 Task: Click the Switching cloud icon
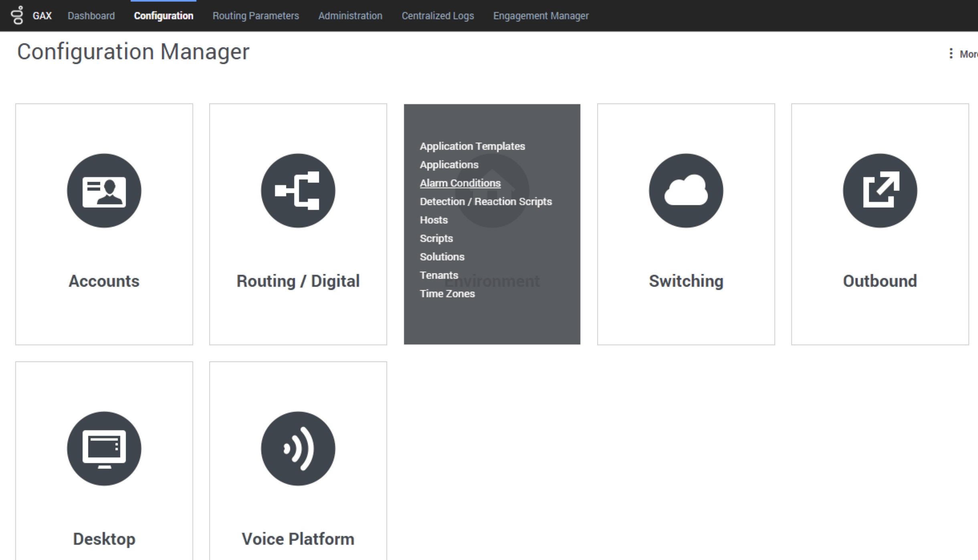(686, 191)
